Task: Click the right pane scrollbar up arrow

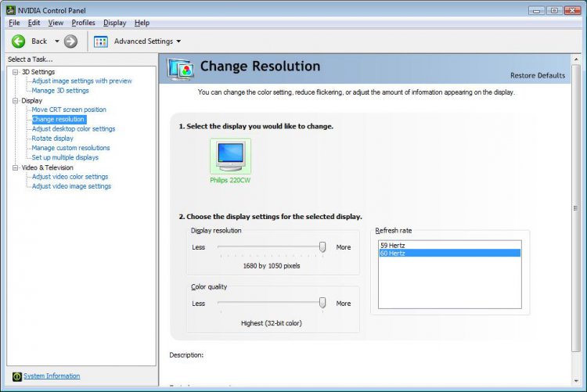Action: (x=576, y=59)
